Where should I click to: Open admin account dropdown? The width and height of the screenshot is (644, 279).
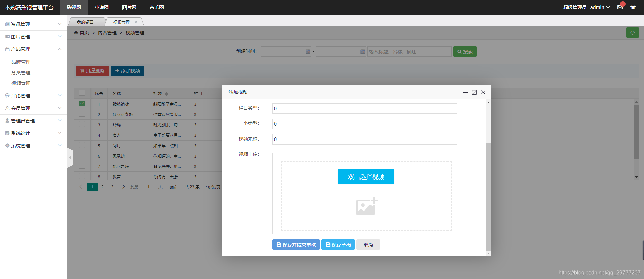(600, 7)
